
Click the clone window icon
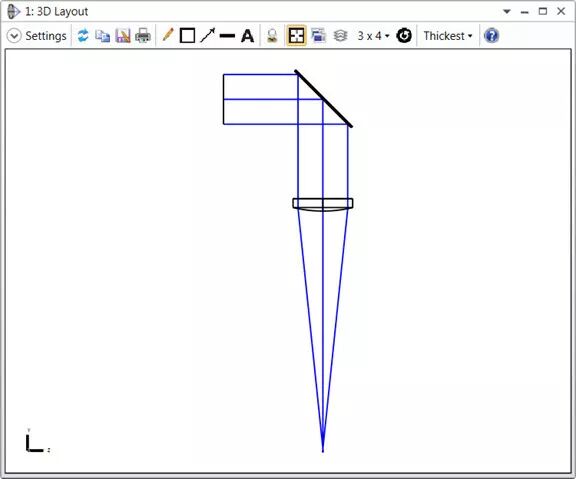click(318, 36)
